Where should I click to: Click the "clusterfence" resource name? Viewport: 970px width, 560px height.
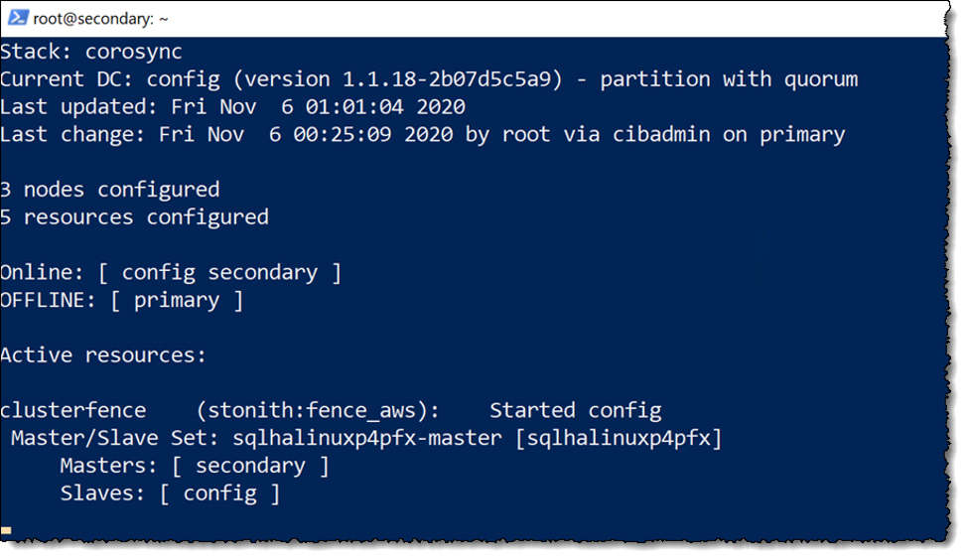[x=73, y=410]
